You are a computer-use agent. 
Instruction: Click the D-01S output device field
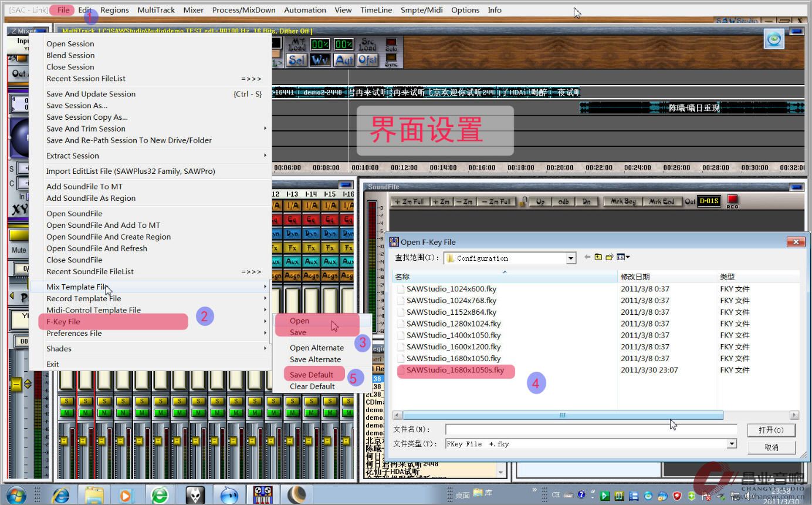tap(709, 201)
